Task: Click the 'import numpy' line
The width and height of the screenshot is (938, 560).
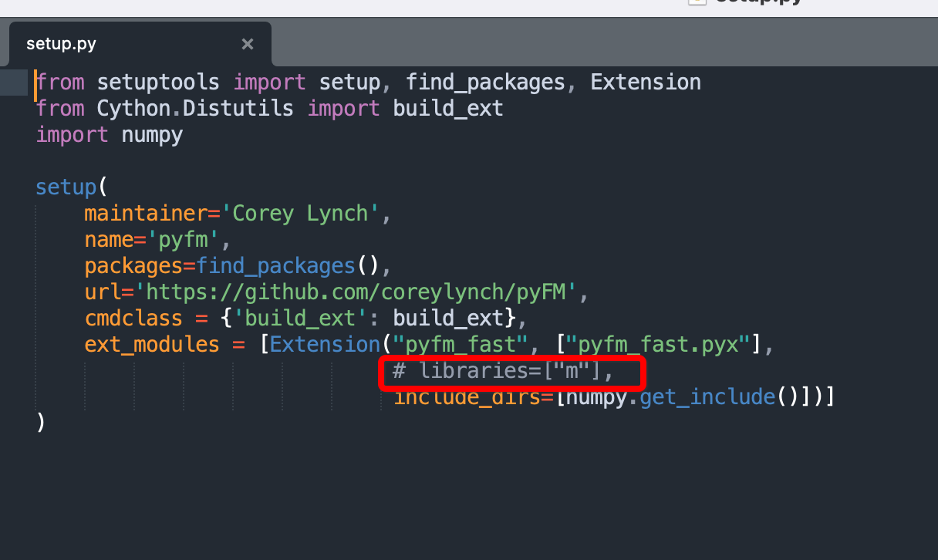Action: coord(110,135)
